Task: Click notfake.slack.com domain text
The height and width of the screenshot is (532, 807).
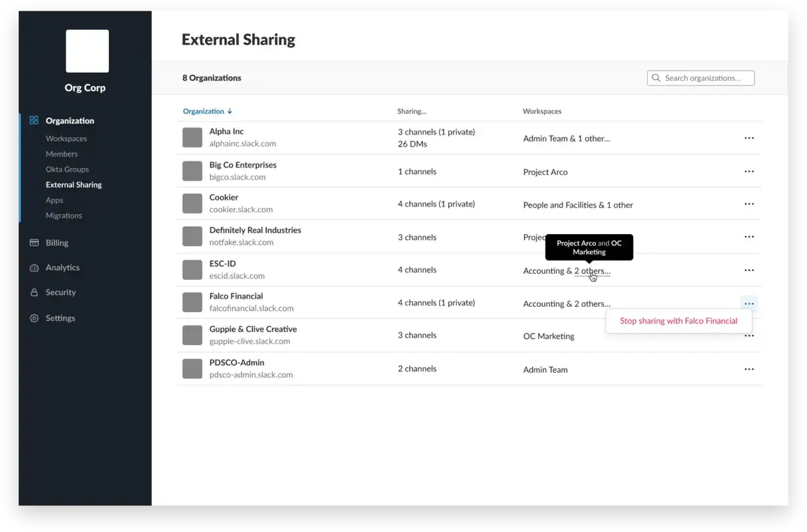Action: pyautogui.click(x=241, y=242)
